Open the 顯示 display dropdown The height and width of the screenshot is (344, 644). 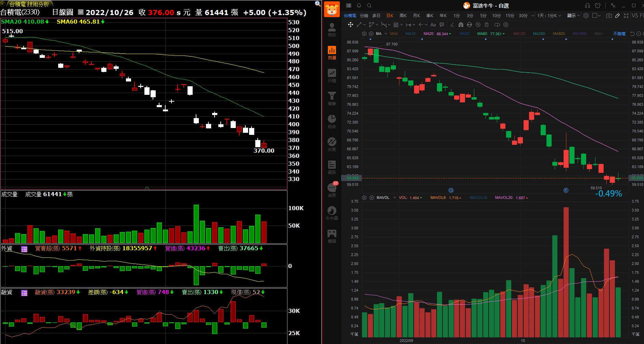click(573, 16)
